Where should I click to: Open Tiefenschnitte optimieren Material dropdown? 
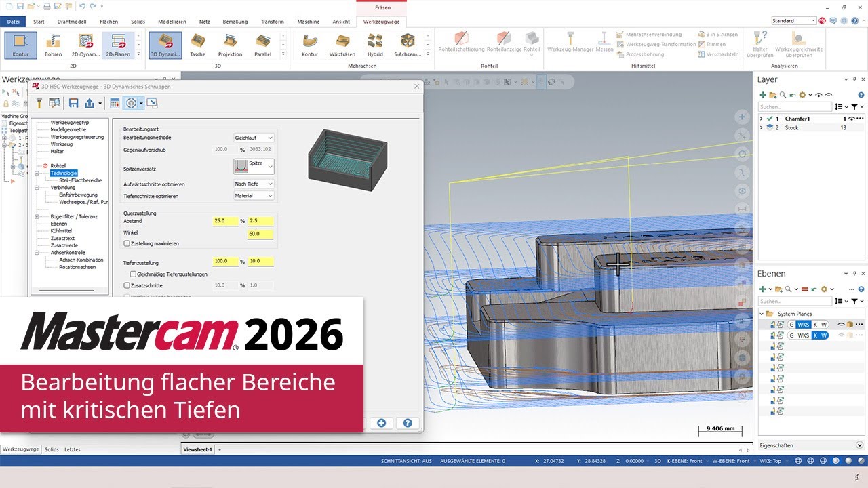(254, 196)
